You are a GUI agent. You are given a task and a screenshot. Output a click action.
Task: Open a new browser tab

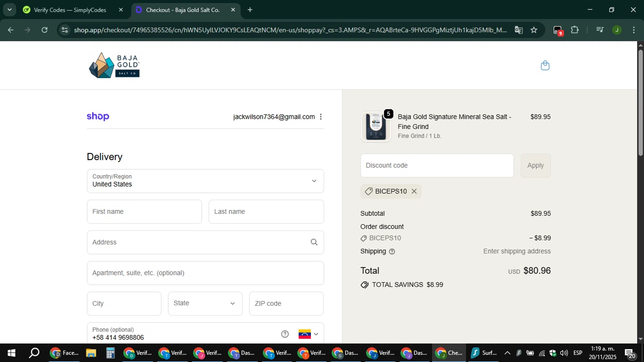[250, 10]
